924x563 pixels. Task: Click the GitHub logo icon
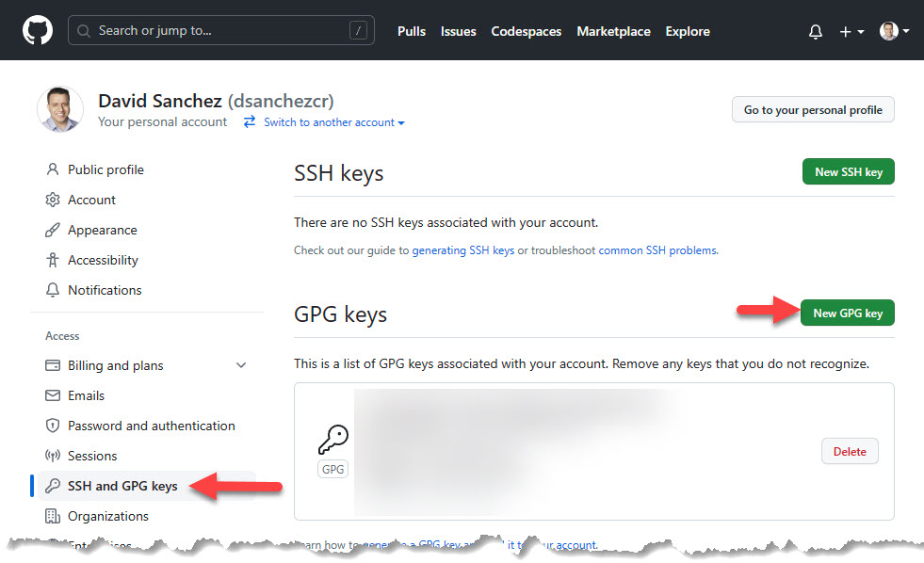click(38, 31)
